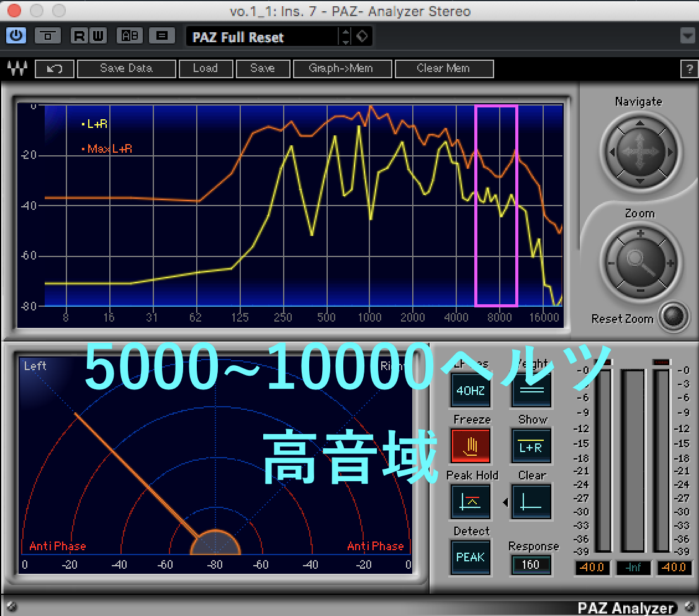Click right meter peak value -40.0
Screen dimensions: 699x616
point(674,568)
